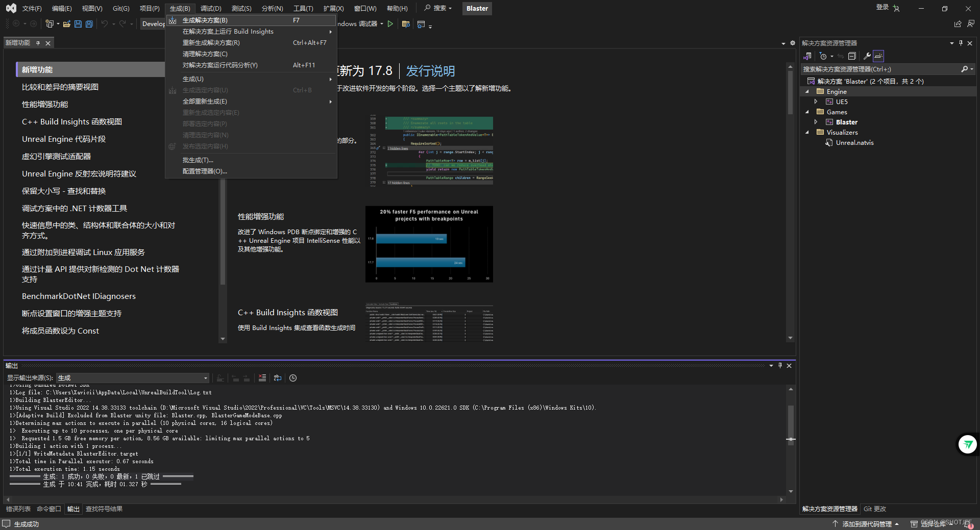Toggle word wrap in the Output window
This screenshot has width=980, height=530.
point(277,378)
